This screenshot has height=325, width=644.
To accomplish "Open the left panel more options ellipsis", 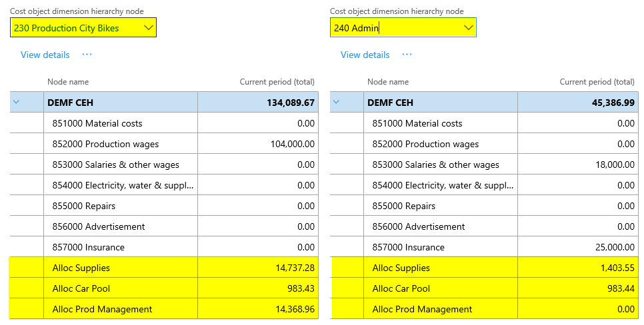I will point(87,55).
